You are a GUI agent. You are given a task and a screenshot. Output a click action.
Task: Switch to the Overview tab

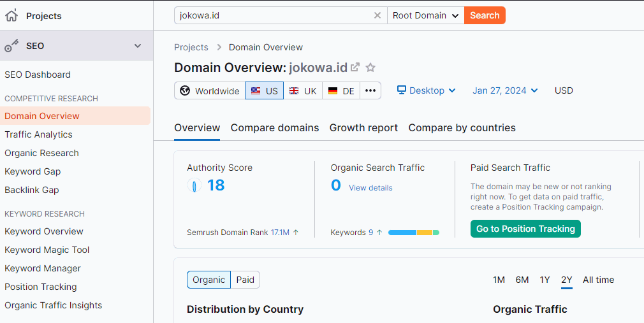[x=197, y=128]
